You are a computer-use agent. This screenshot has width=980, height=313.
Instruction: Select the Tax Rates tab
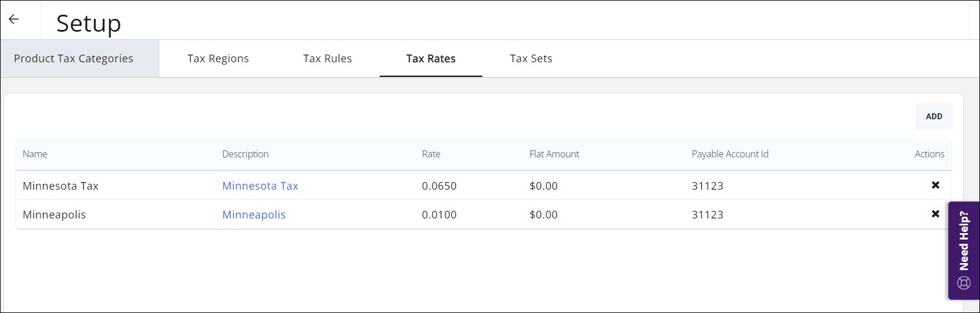tap(431, 59)
